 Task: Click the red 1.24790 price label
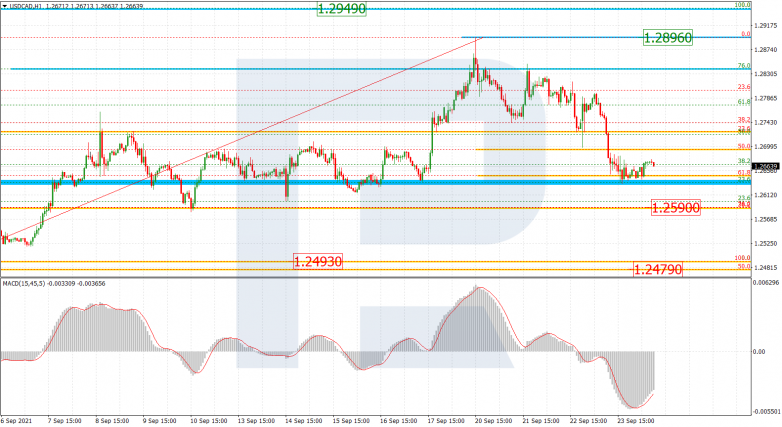point(658,270)
